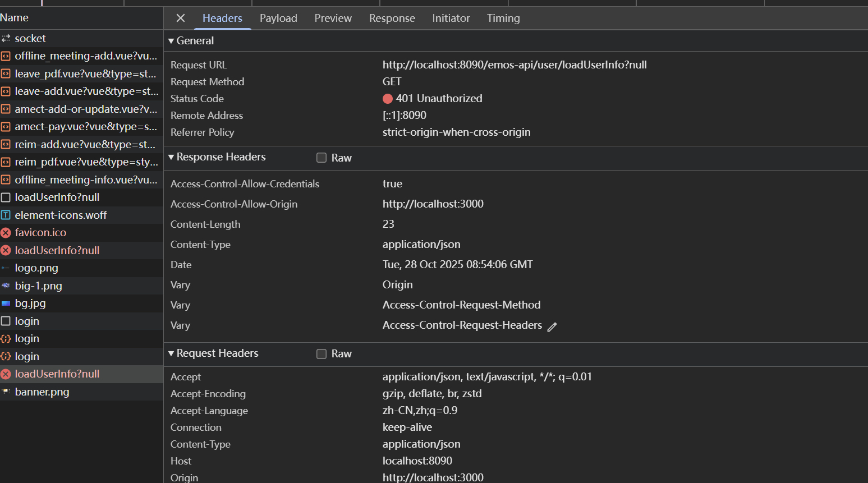The height and width of the screenshot is (483, 868).
Task: Enable Raw view for Response Headers
Action: (322, 158)
